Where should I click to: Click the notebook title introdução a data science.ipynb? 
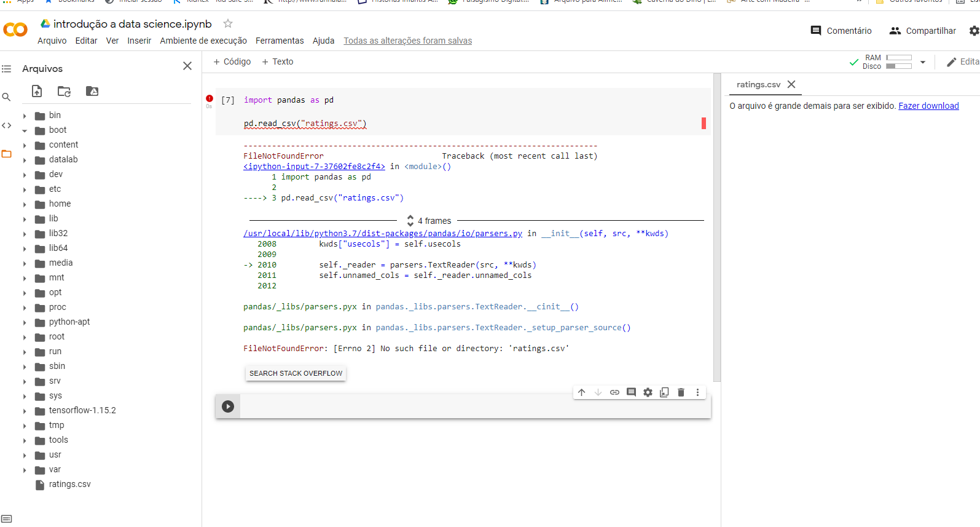pos(132,24)
